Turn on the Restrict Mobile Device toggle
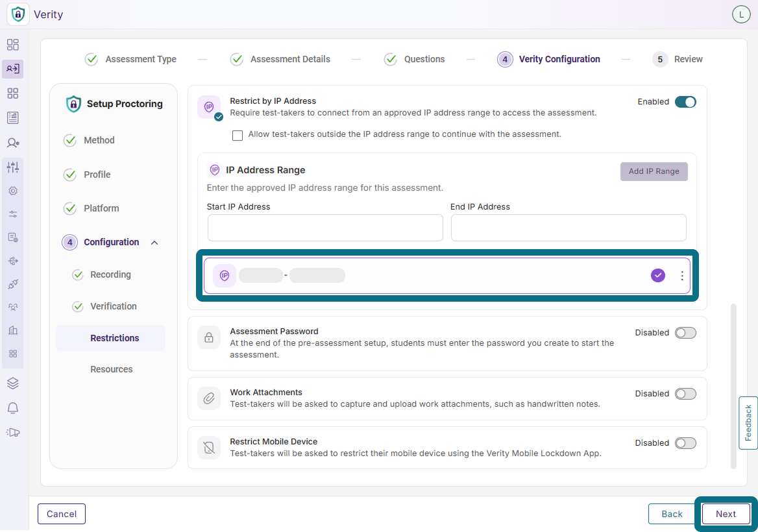Image resolution: width=758 pixels, height=532 pixels. point(685,443)
